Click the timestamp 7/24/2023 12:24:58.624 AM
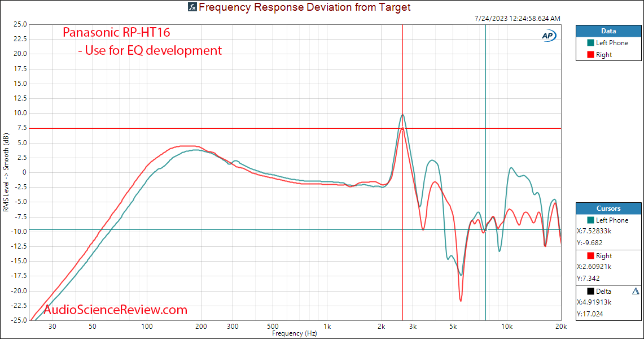The width and height of the screenshot is (644, 339). coord(517,19)
